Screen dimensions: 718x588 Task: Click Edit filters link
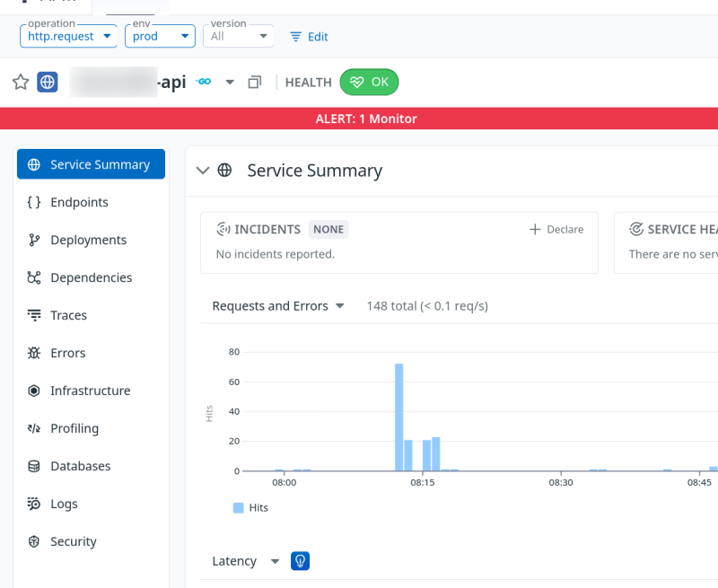pyautogui.click(x=309, y=37)
